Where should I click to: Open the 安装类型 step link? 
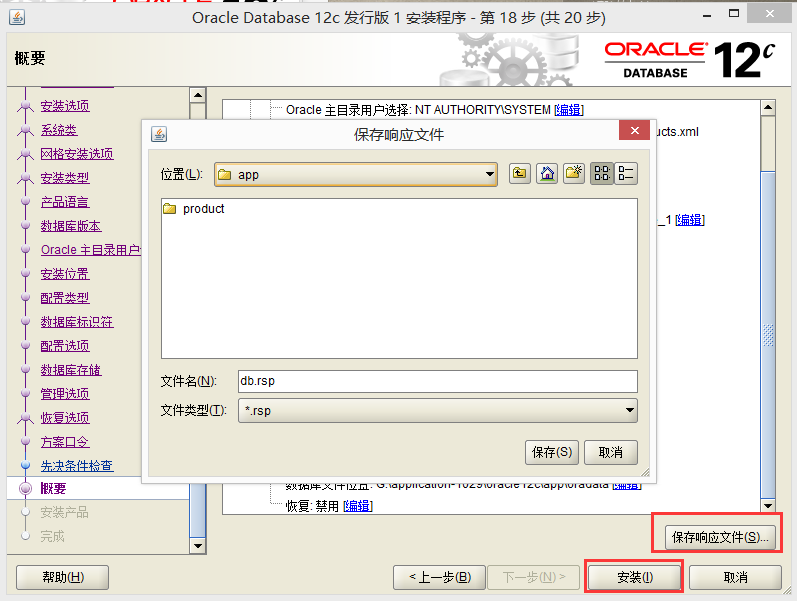(x=65, y=178)
